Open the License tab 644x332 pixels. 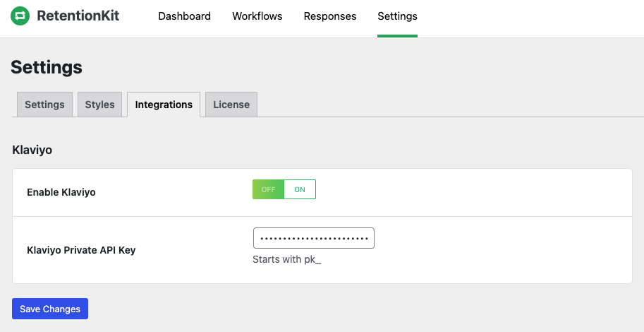(231, 105)
